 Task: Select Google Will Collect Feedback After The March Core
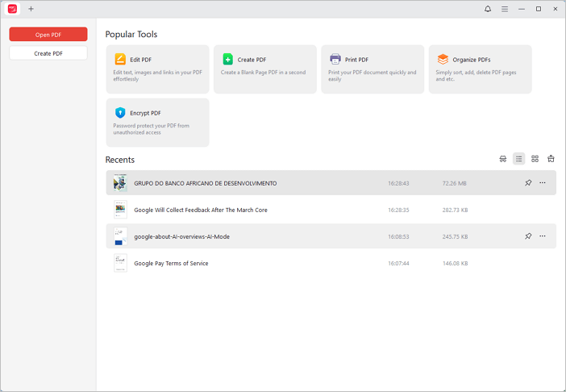[x=201, y=210]
